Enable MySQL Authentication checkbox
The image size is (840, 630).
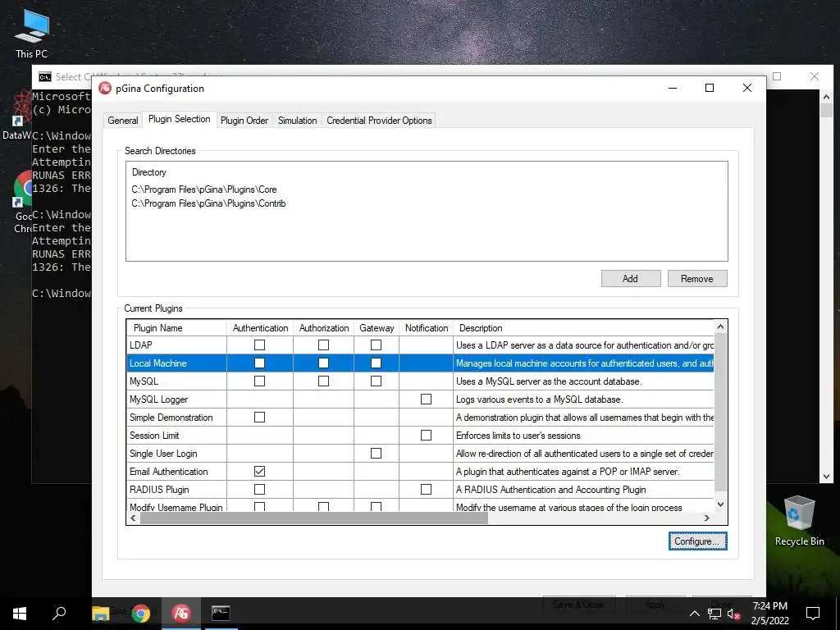259,381
